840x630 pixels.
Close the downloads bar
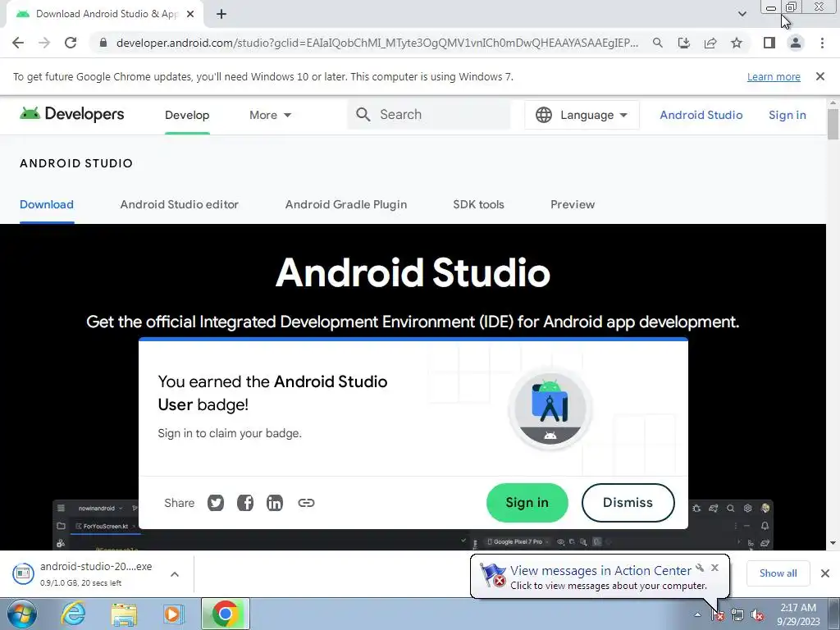825,573
